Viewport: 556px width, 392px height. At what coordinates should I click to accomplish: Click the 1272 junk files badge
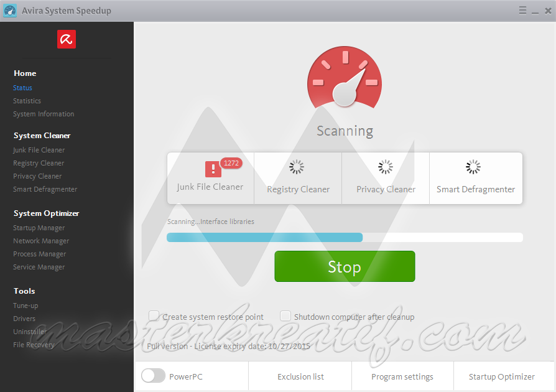[231, 163]
